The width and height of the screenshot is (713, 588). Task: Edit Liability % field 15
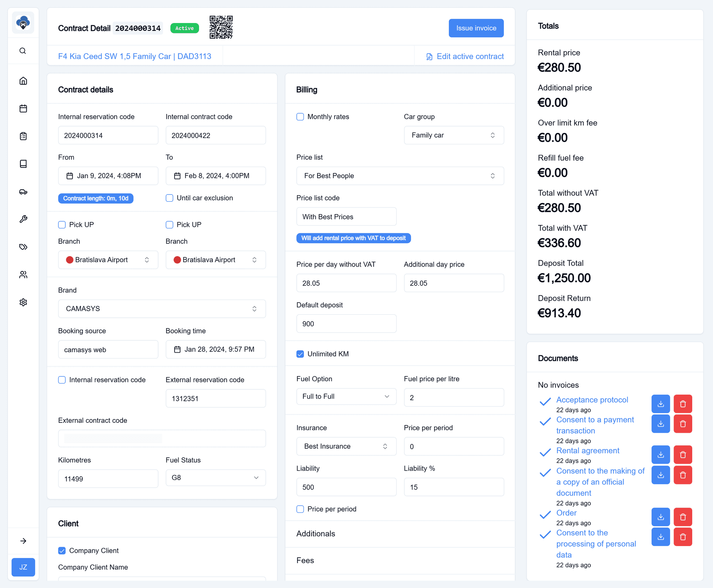click(x=454, y=487)
